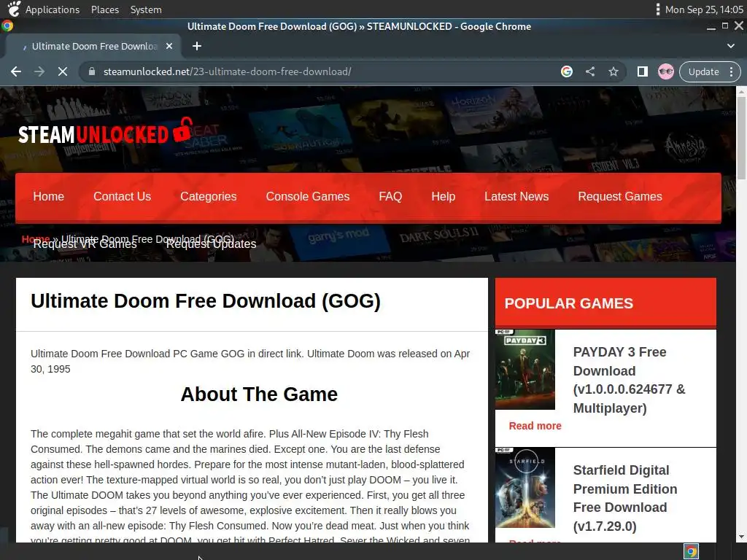Click the top panel three-dot indicator
The height and width of the screenshot is (560, 747).
tap(657, 9)
